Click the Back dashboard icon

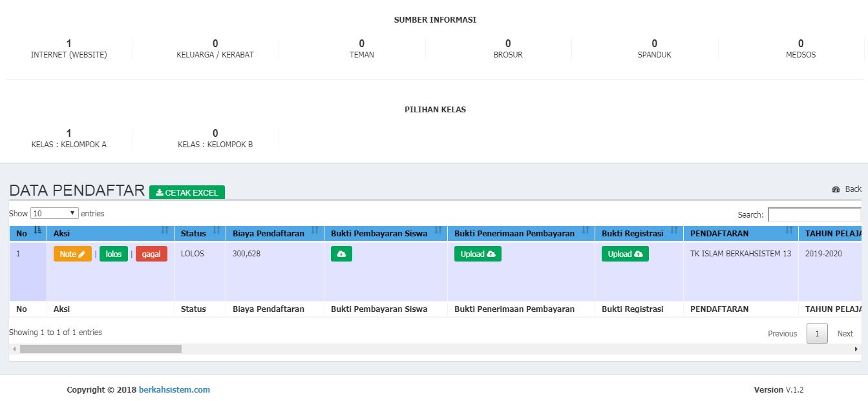tap(836, 189)
